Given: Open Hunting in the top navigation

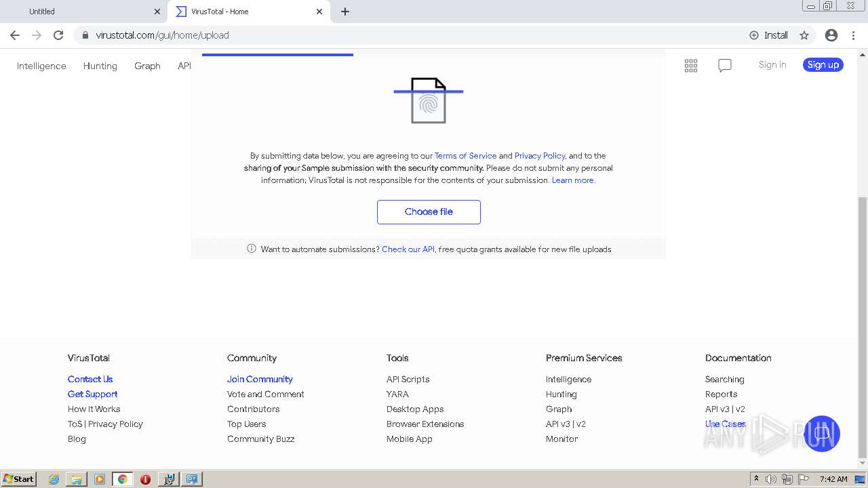Looking at the screenshot, I should (100, 66).
